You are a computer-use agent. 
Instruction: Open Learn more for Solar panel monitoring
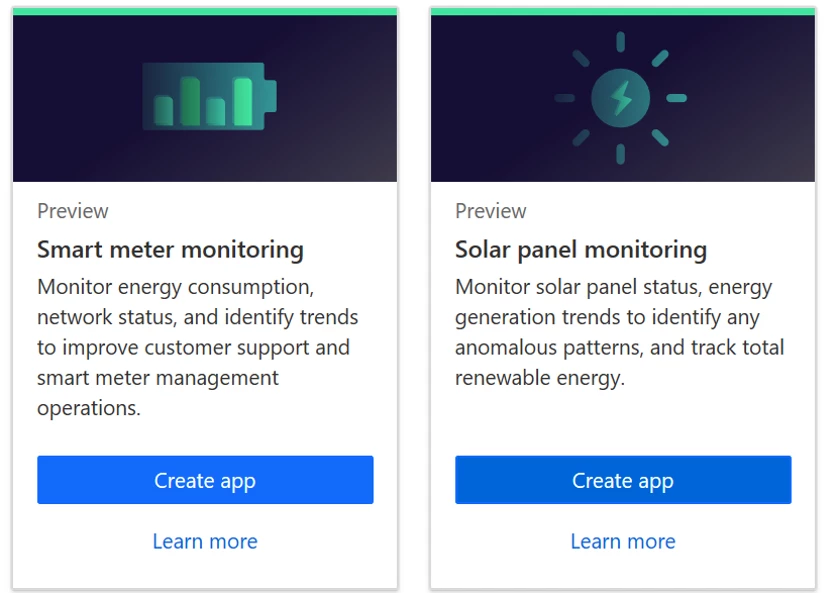[x=623, y=541]
